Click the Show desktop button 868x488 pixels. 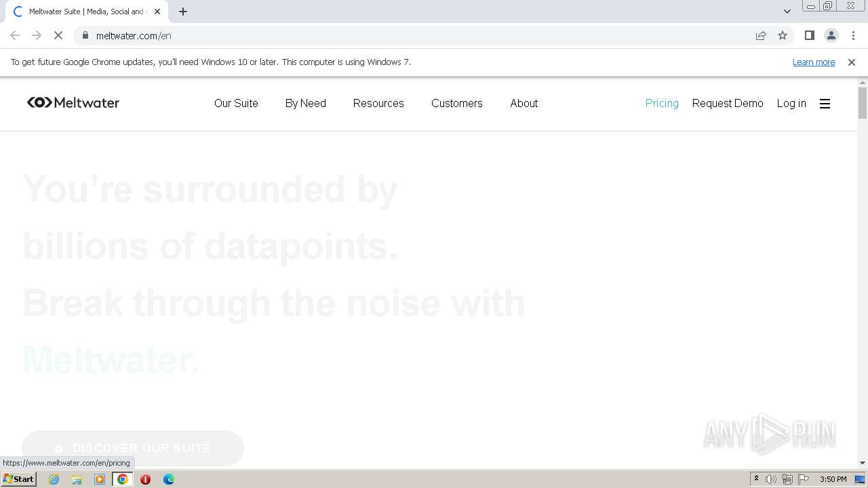tap(861, 479)
